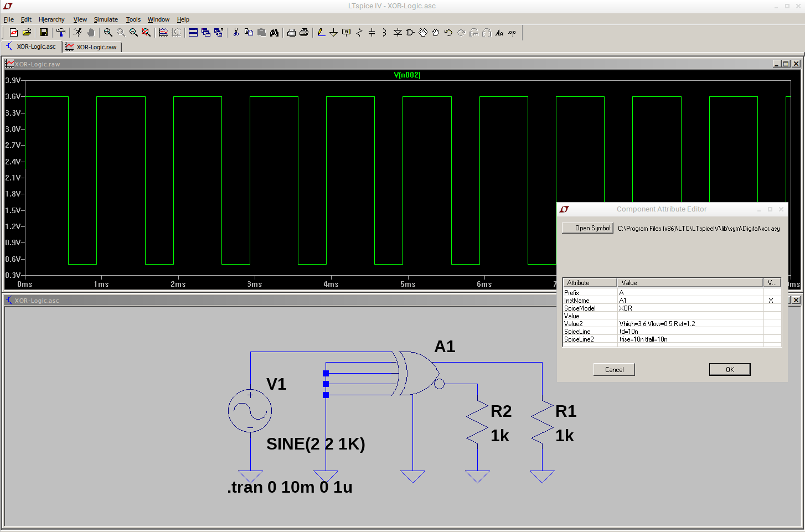Cancel the Component Attribute Editor
The image size is (805, 532).
[x=614, y=369]
